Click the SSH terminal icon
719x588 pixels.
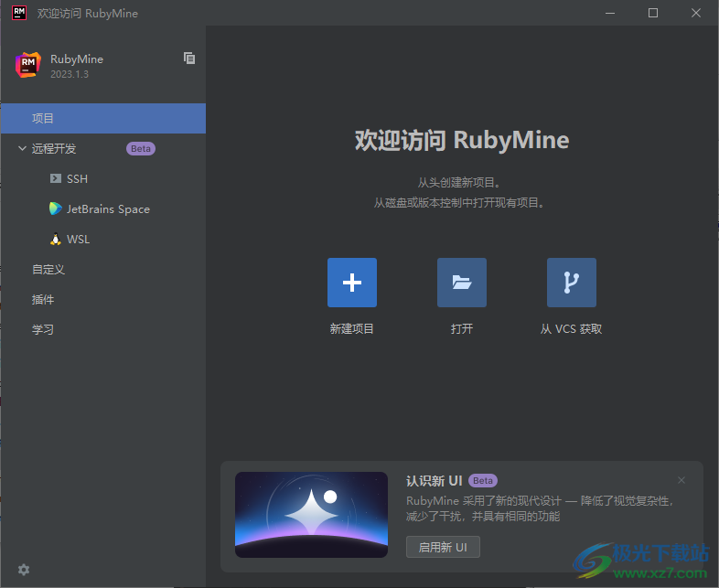click(x=56, y=178)
